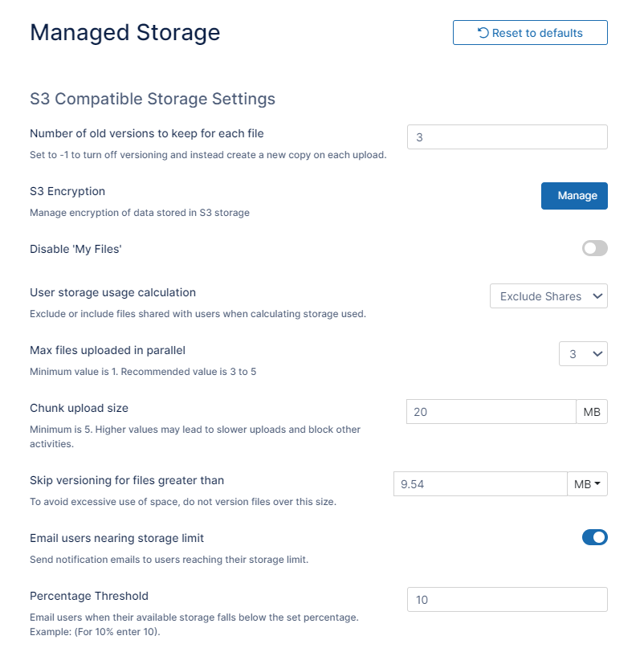The image size is (644, 648).
Task: Change Max files uploaded in parallel value
Action: pyautogui.click(x=583, y=353)
